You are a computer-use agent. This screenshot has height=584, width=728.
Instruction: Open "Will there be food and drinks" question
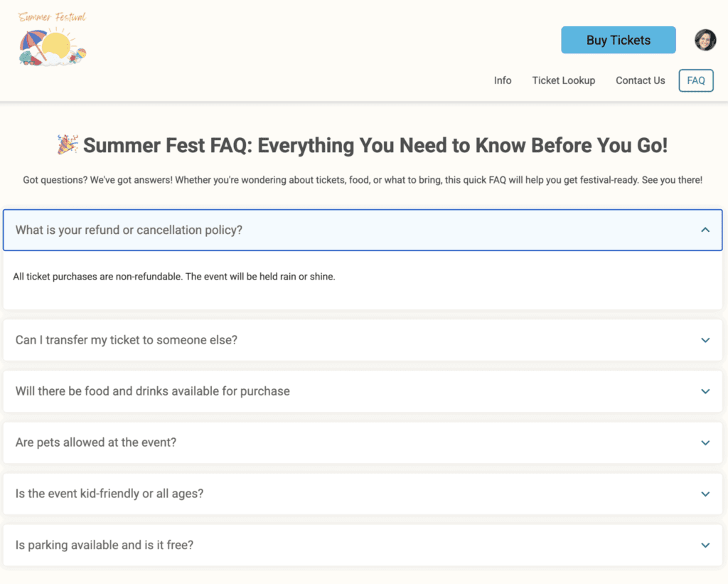pyautogui.click(x=153, y=391)
